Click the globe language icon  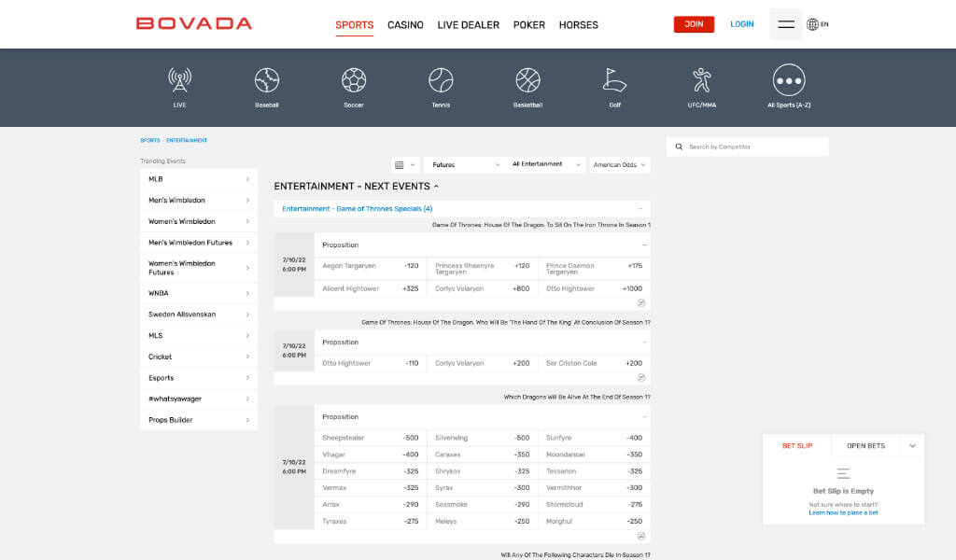tap(812, 24)
